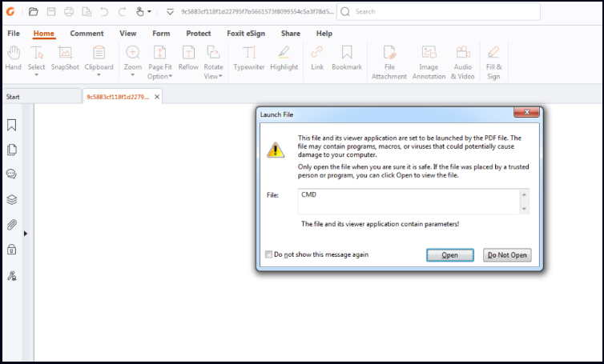The image size is (604, 364).
Task: Click the Save As icon in quick toolbar
Action: tap(87, 11)
